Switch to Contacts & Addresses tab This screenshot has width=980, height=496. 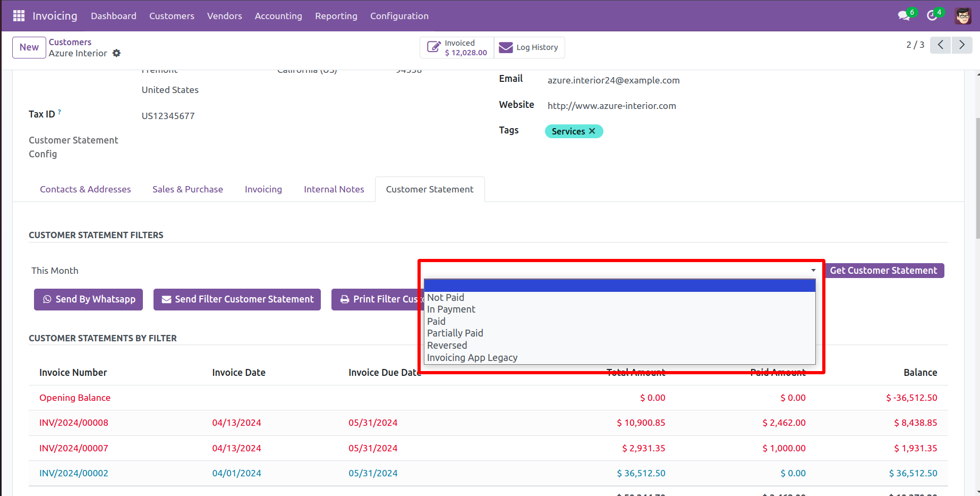tap(85, 189)
